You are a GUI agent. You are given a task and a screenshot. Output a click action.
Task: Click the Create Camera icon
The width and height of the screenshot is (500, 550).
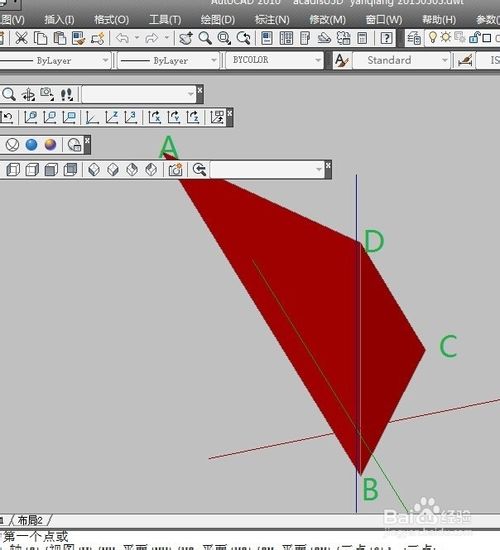175,170
